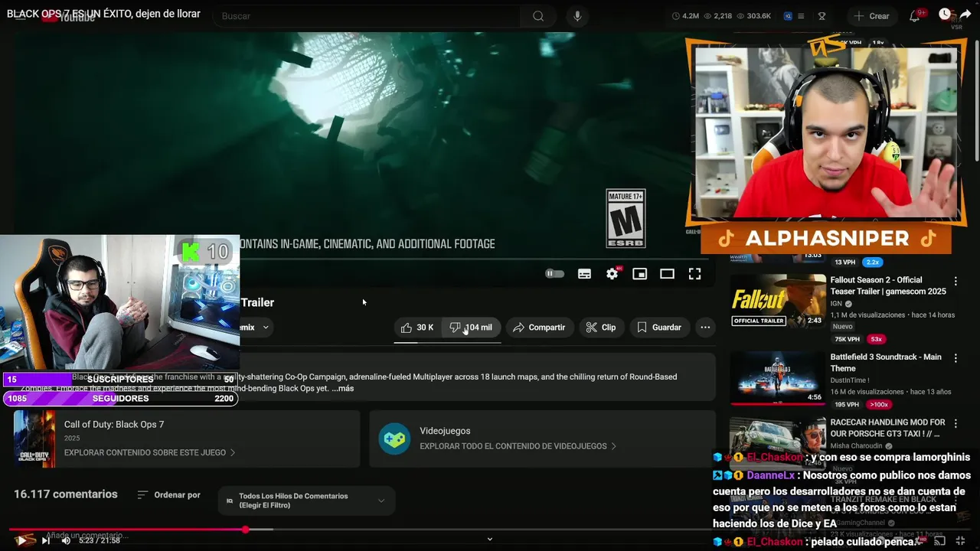Click the 75K VPH badge
This screenshot has width=980, height=551.
pyautogui.click(x=847, y=339)
